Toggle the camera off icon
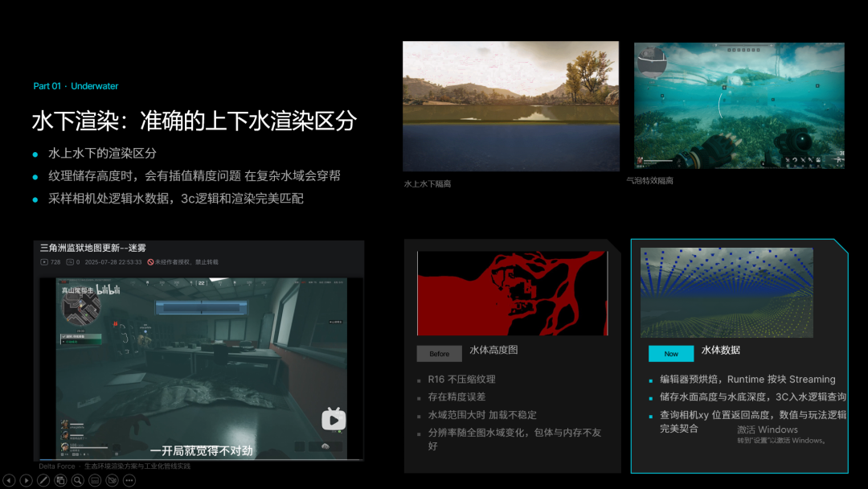The width and height of the screenshot is (868, 489). 112,480
